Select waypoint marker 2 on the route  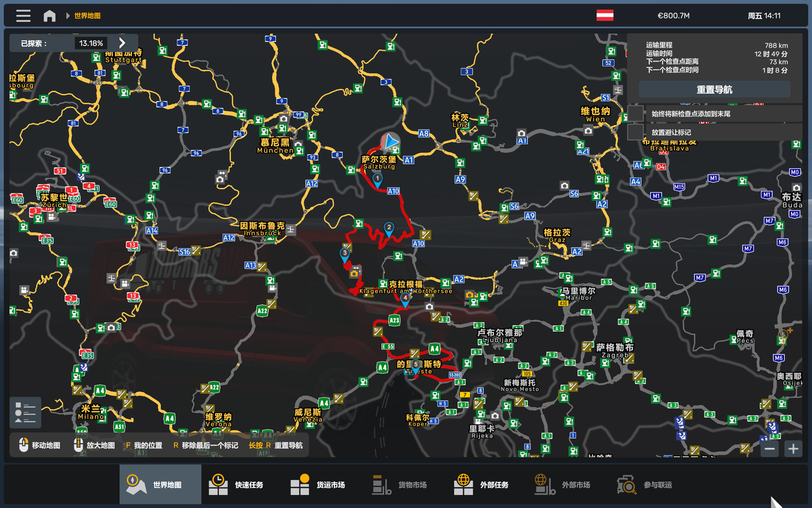389,229
